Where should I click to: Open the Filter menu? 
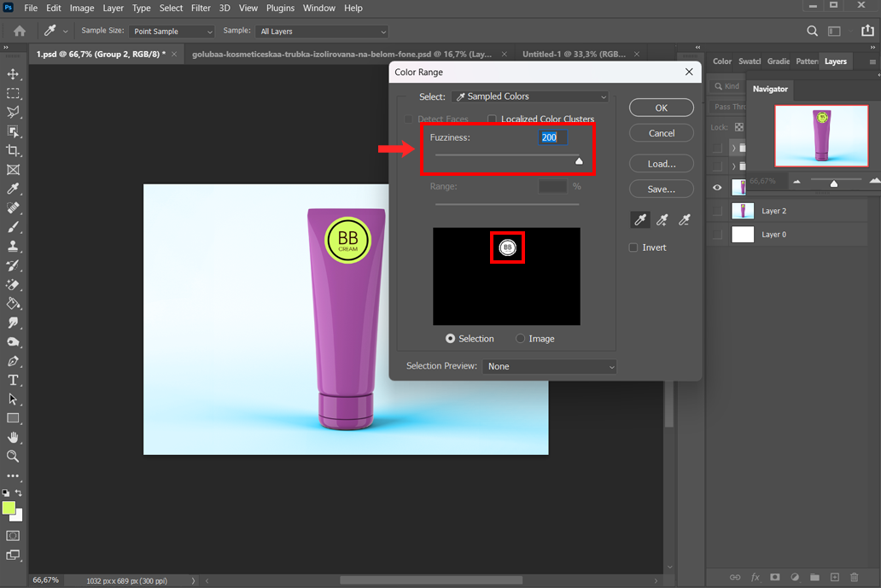pos(201,8)
